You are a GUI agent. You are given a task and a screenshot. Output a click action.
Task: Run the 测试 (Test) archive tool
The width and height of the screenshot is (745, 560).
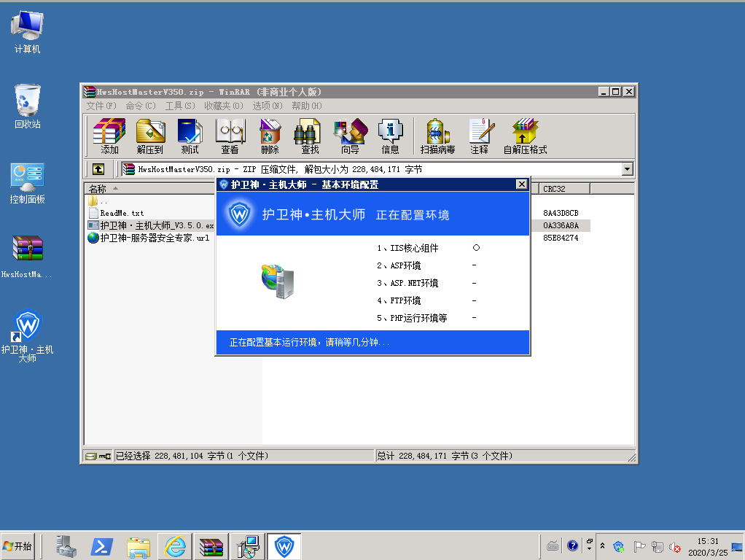coord(190,136)
